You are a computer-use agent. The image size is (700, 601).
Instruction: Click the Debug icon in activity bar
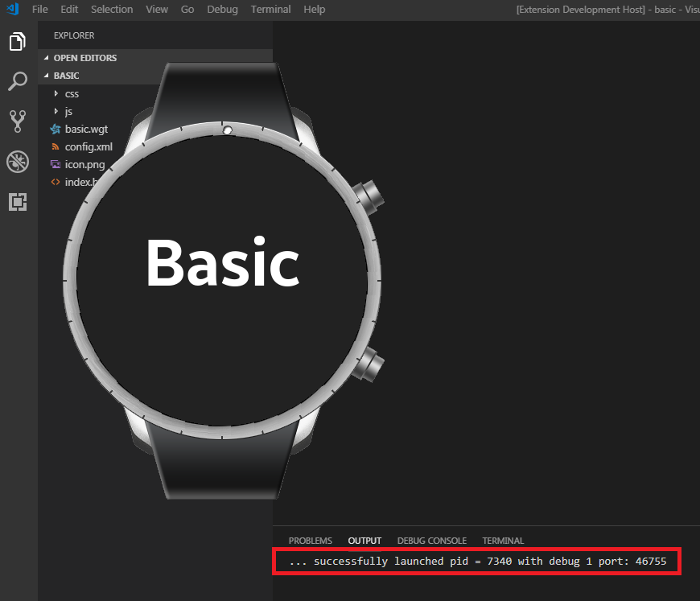(x=18, y=162)
